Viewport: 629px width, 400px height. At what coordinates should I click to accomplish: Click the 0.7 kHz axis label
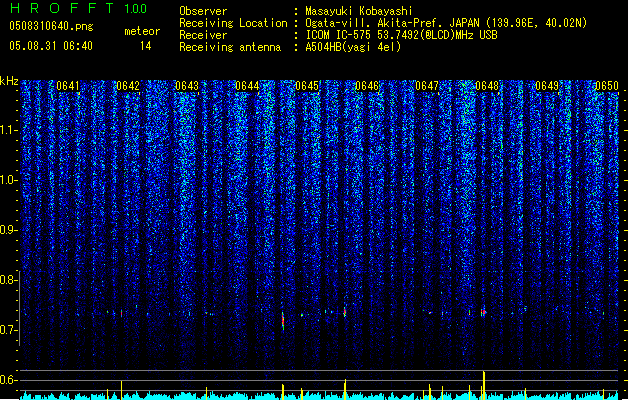click(x=8, y=330)
